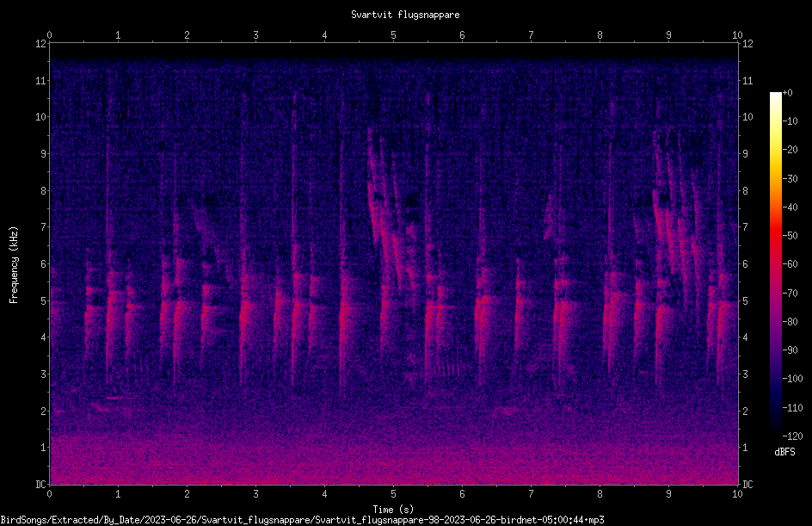Click the 'Frequency (kHz)' axis label
This screenshot has height=526, width=812.
coord(14,265)
